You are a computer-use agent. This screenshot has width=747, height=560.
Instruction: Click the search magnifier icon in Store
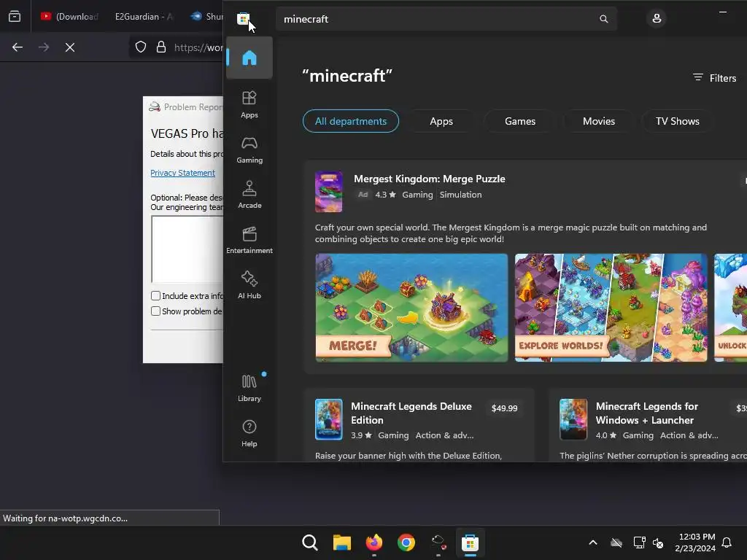[x=603, y=19]
